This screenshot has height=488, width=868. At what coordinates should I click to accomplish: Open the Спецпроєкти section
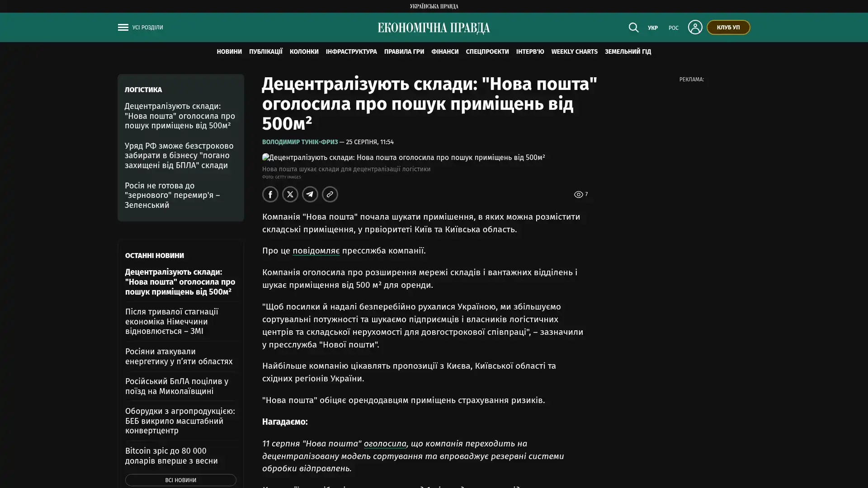point(487,52)
